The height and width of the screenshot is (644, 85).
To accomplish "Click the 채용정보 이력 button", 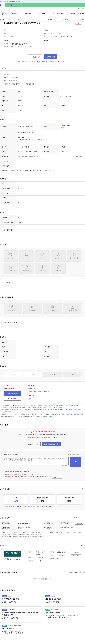I will coord(76,556).
